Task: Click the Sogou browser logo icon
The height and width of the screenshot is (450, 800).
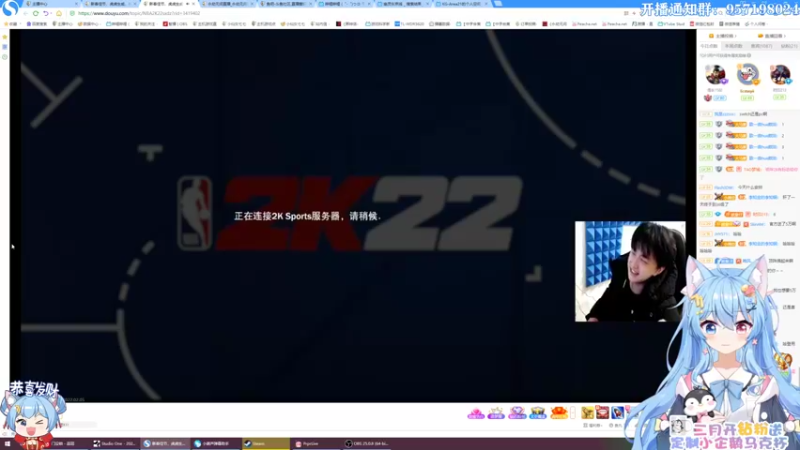Action: click(x=10, y=8)
